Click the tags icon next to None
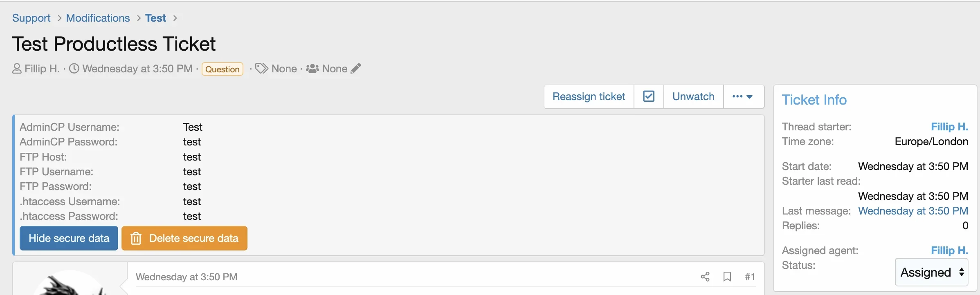 point(262,68)
